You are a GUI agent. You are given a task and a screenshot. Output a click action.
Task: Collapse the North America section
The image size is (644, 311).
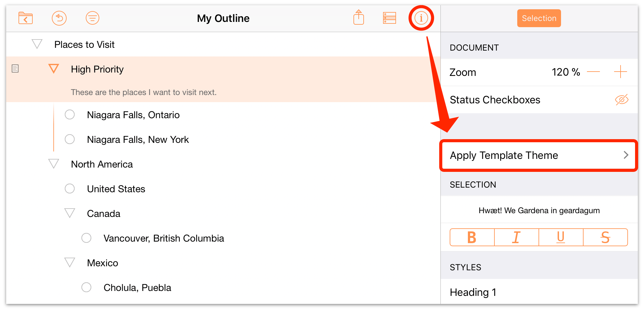(54, 164)
